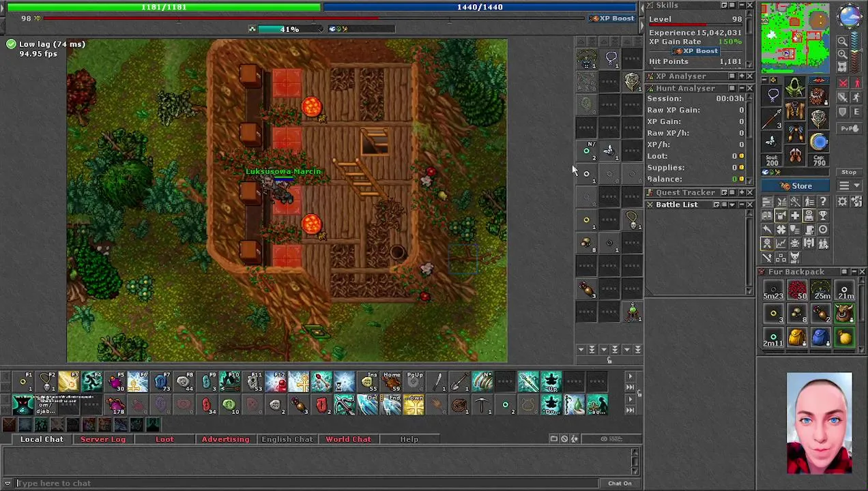Click the player webcam thumbnail
The width and height of the screenshot is (868, 491).
click(819, 423)
